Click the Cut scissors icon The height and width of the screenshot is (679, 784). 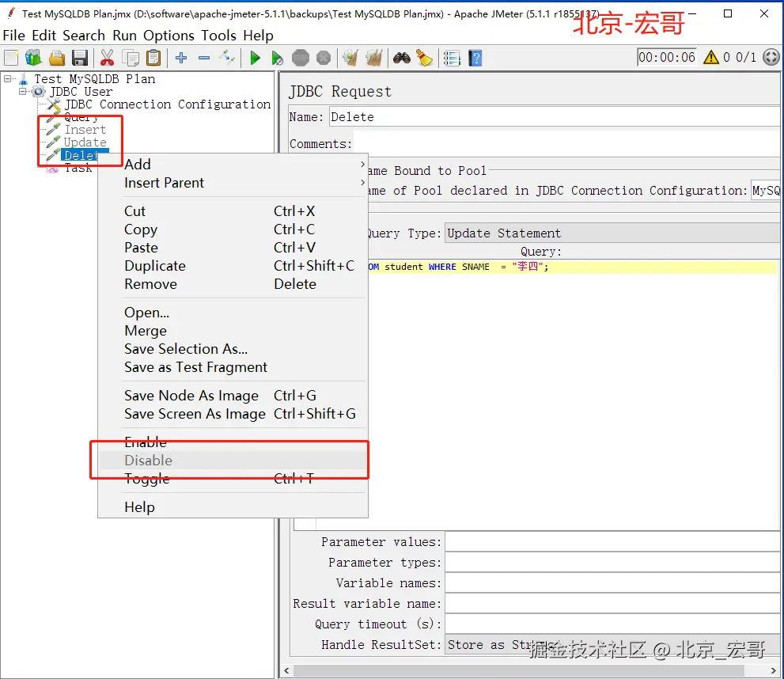(x=107, y=58)
